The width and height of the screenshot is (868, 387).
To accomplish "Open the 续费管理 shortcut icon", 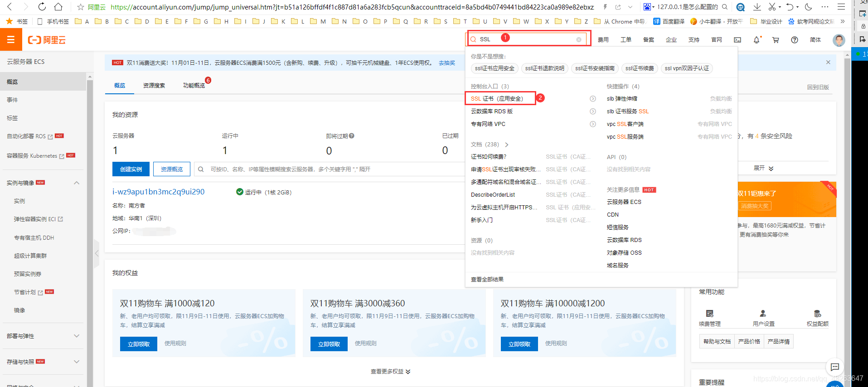I will (710, 313).
